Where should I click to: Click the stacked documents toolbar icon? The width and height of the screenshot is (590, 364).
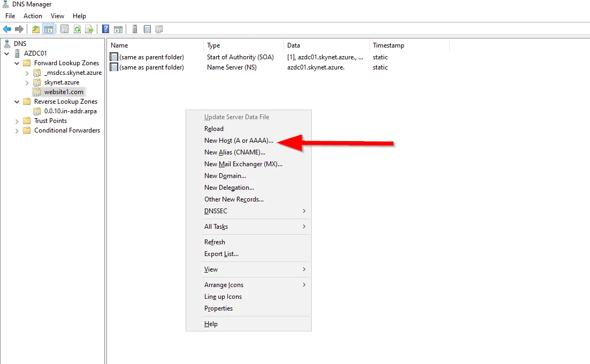(x=159, y=29)
